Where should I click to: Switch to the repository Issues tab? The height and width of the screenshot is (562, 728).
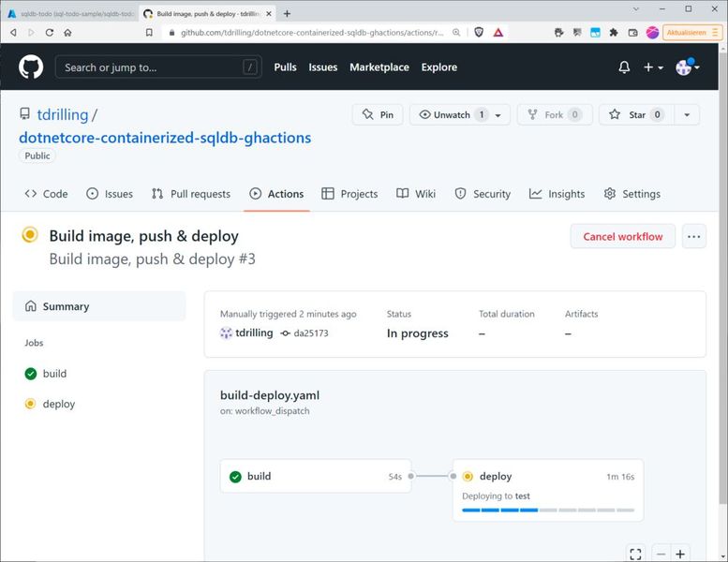coord(110,194)
